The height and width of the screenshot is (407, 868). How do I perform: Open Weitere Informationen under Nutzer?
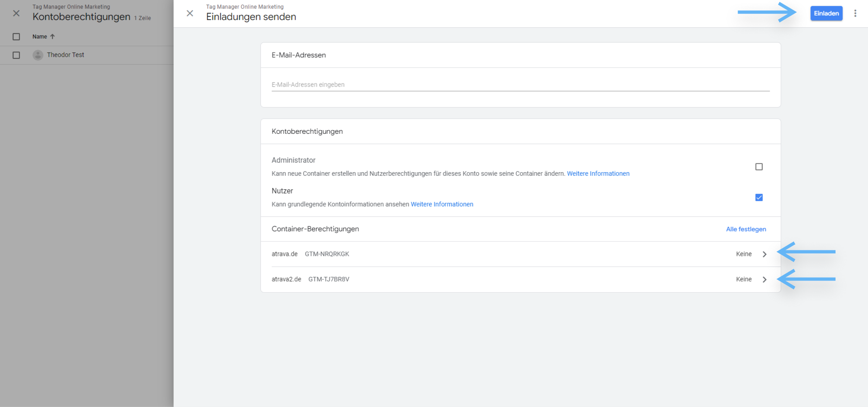442,204
